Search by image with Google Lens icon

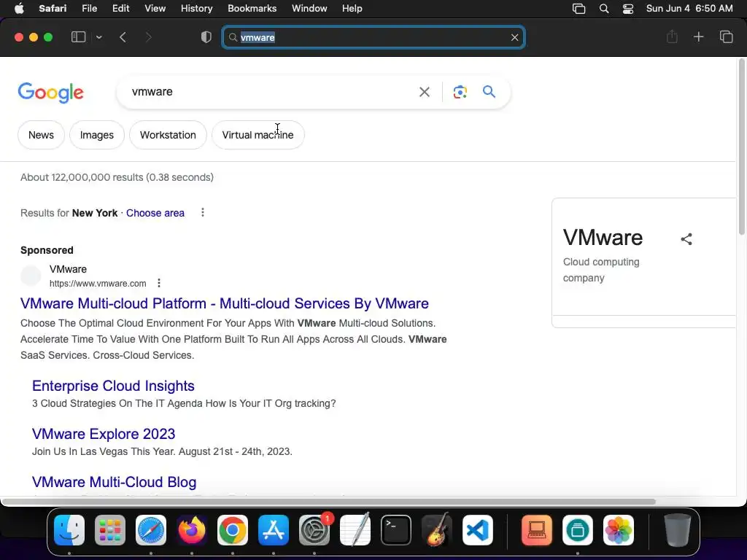click(460, 92)
